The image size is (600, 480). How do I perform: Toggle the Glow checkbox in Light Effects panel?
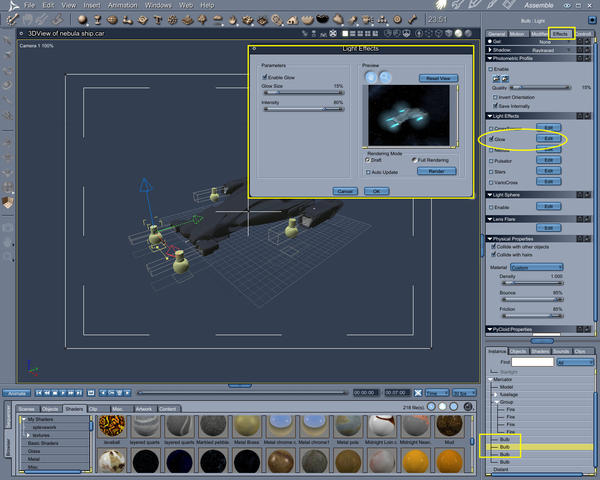(491, 139)
